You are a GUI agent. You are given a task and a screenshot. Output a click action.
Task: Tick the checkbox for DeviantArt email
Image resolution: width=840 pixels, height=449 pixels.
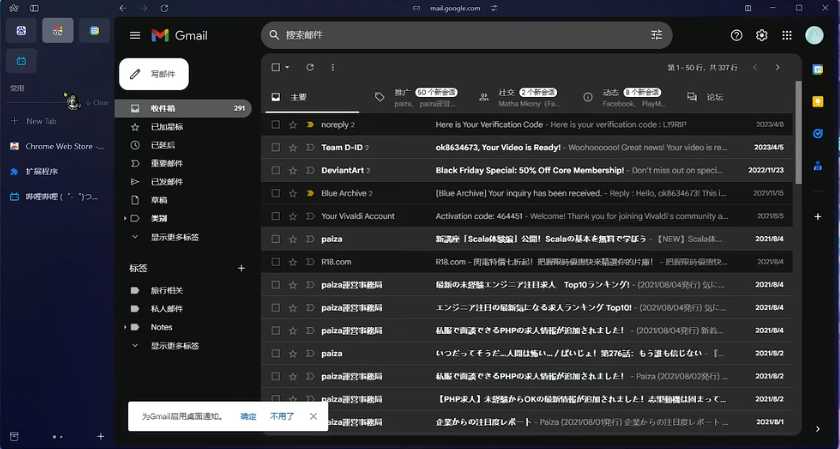tap(276, 170)
